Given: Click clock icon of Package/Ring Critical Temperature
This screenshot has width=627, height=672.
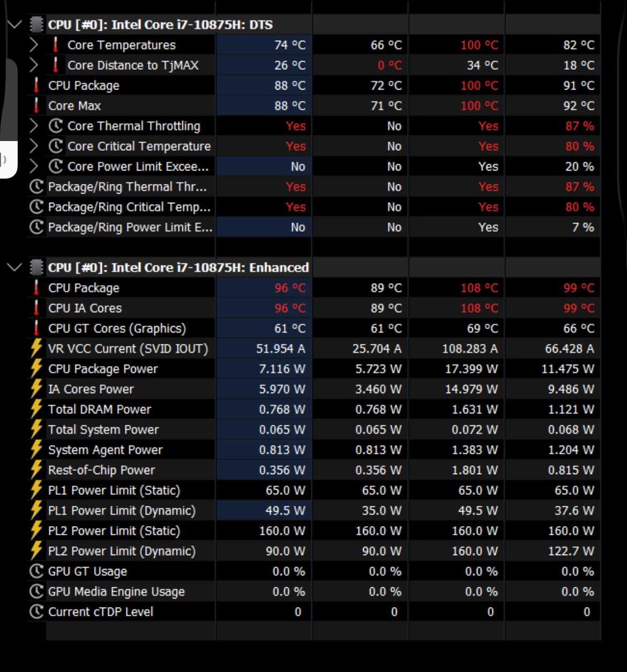Looking at the screenshot, I should click(36, 207).
